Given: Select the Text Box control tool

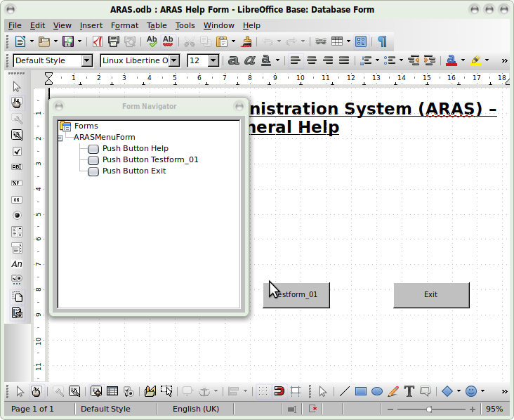Looking at the screenshot, I should click(x=17, y=167).
